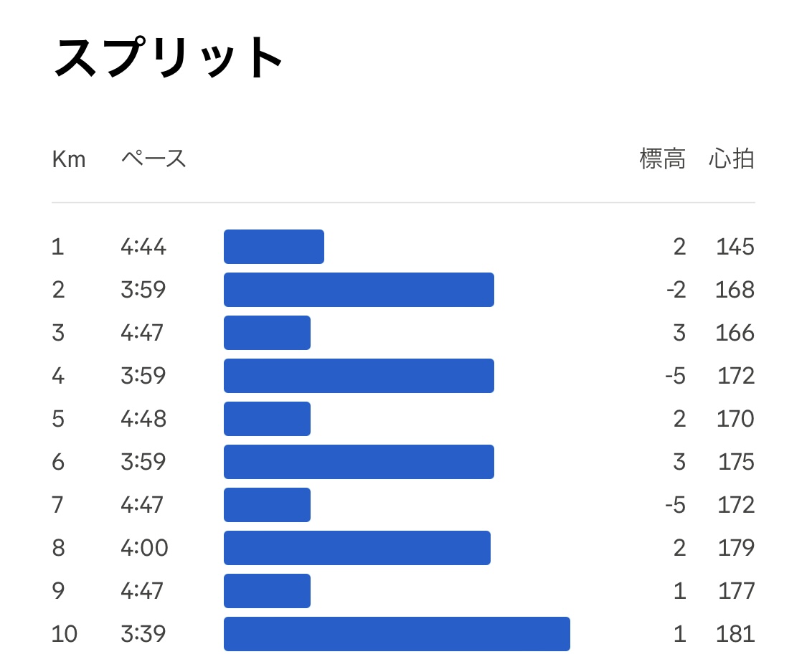Viewport: 807px width, 672px height.
Task: Click the 4:44 pace value
Action: [143, 247]
